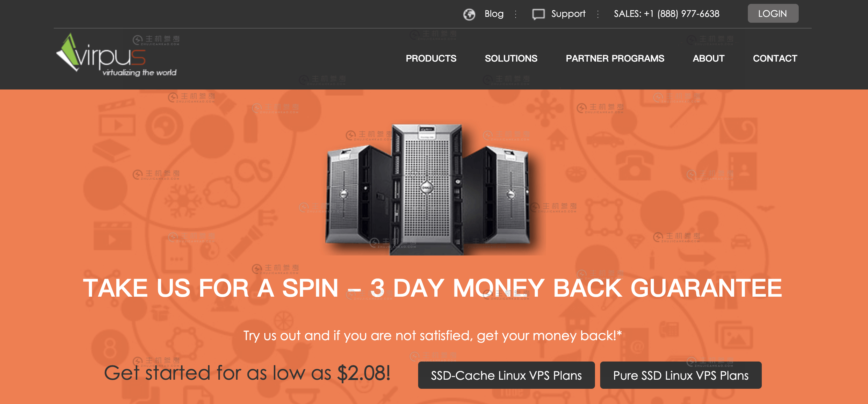Click the 3 Day Money Back Guarantee headline

point(432,288)
